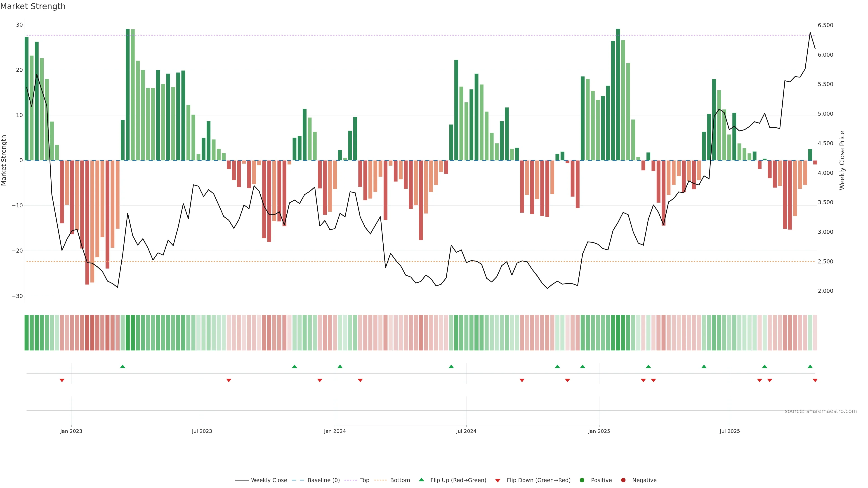Click the first green flip-up triangle marker
Viewport: 868px width, 488px height.
(123, 366)
